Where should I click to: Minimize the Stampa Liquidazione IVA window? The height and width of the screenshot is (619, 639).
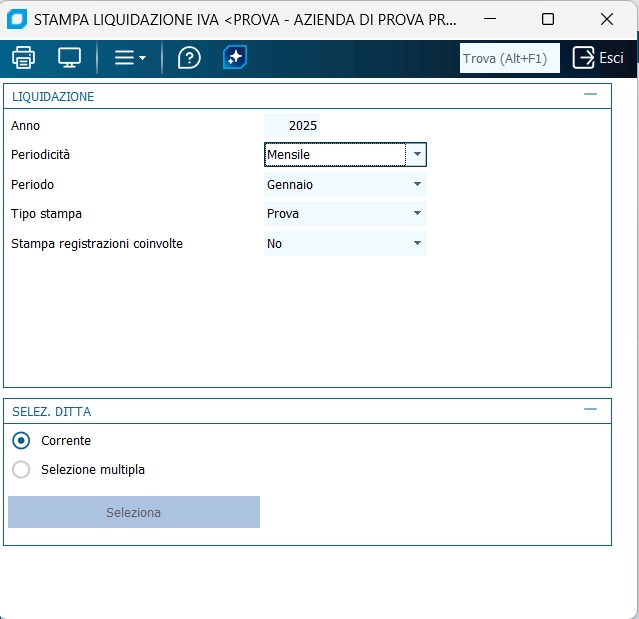coord(490,19)
